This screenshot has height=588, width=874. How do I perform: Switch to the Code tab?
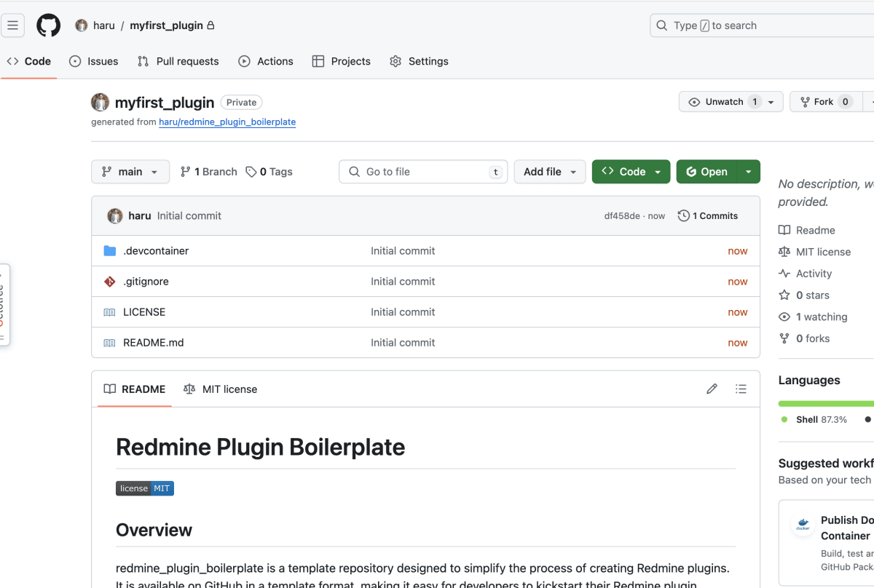(x=29, y=61)
